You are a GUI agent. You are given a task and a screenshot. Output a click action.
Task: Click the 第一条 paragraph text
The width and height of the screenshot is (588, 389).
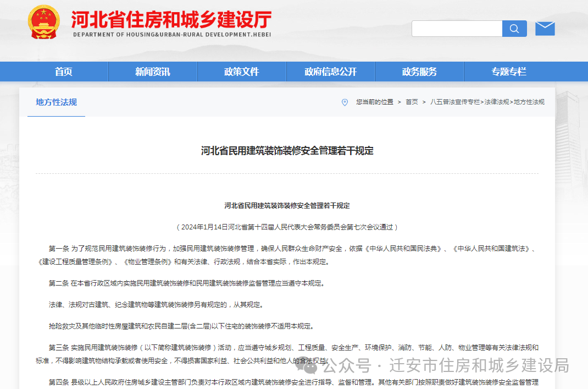[287, 255]
